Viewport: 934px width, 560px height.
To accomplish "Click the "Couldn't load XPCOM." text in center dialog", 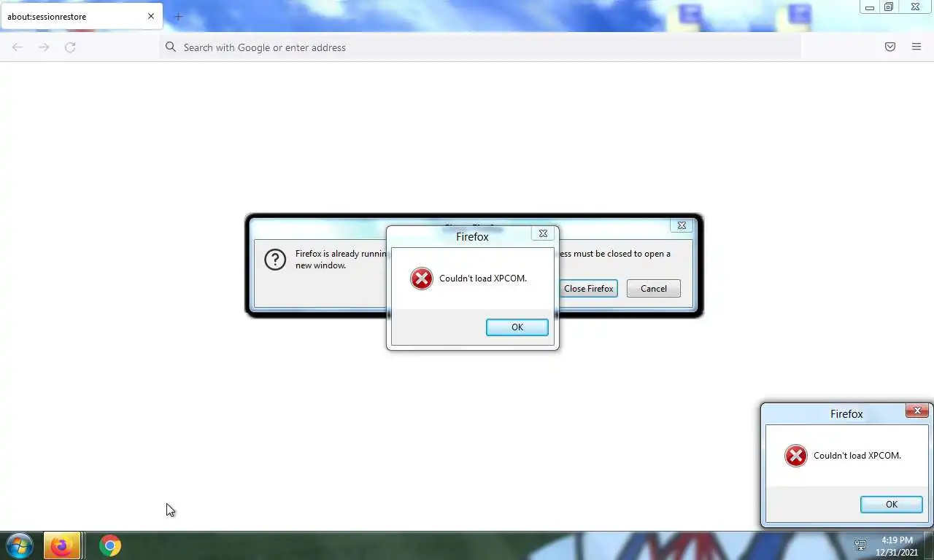I will point(483,279).
